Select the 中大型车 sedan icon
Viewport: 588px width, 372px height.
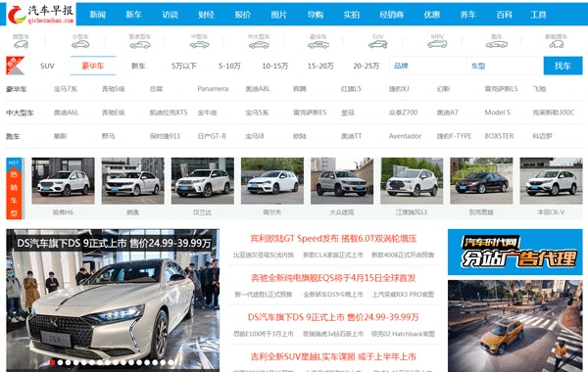click(x=259, y=41)
